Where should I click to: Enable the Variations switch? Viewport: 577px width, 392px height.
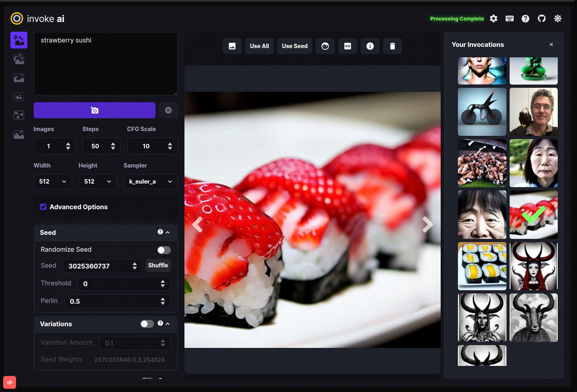(147, 324)
